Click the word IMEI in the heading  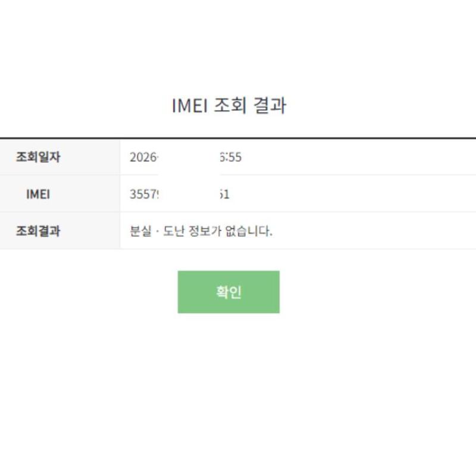(189, 106)
